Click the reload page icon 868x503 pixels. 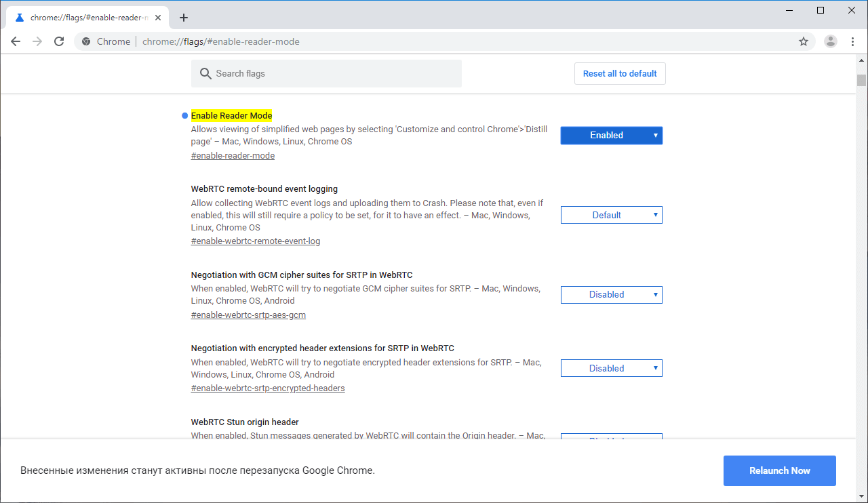[59, 41]
